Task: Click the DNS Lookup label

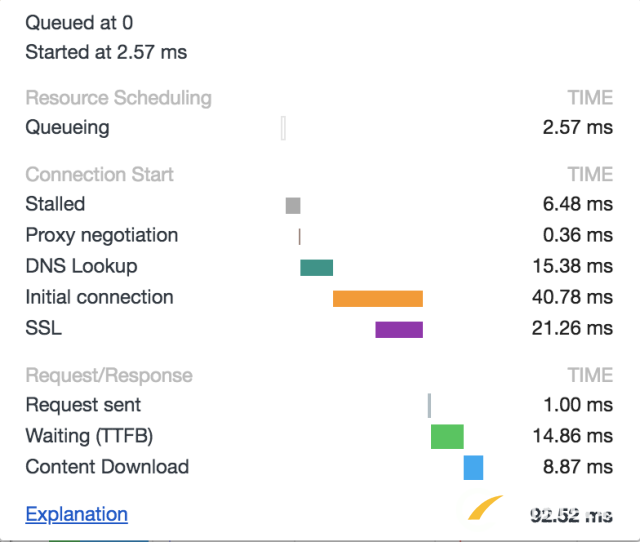Action: (x=81, y=267)
